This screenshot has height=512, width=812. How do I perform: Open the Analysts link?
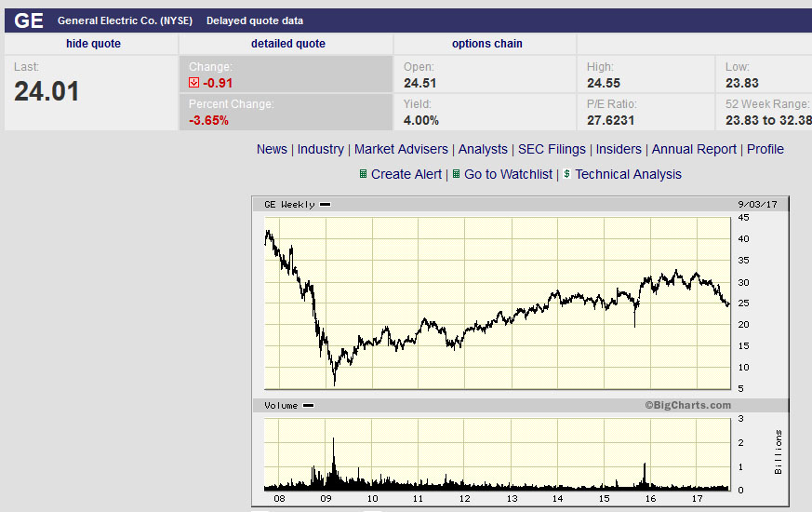[x=483, y=149]
